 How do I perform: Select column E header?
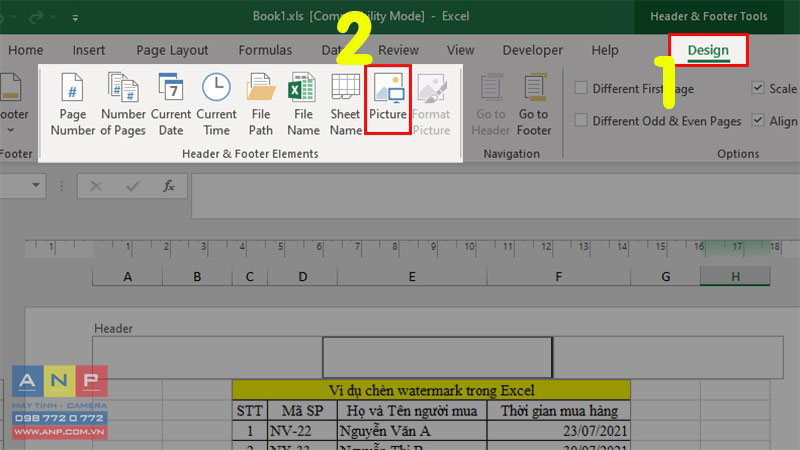(412, 277)
